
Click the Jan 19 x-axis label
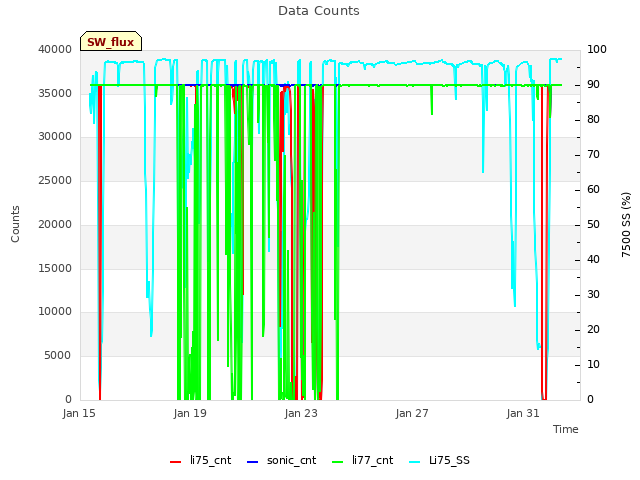(x=190, y=413)
